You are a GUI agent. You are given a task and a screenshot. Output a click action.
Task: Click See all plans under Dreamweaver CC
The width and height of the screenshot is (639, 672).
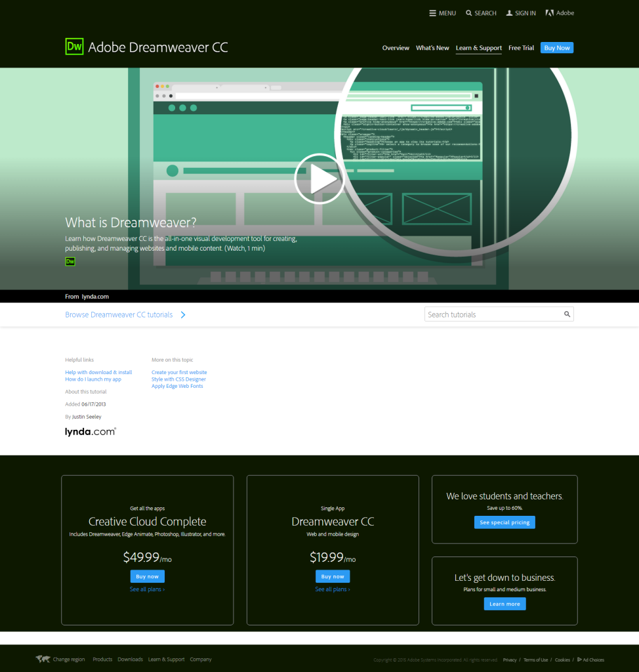click(x=333, y=589)
